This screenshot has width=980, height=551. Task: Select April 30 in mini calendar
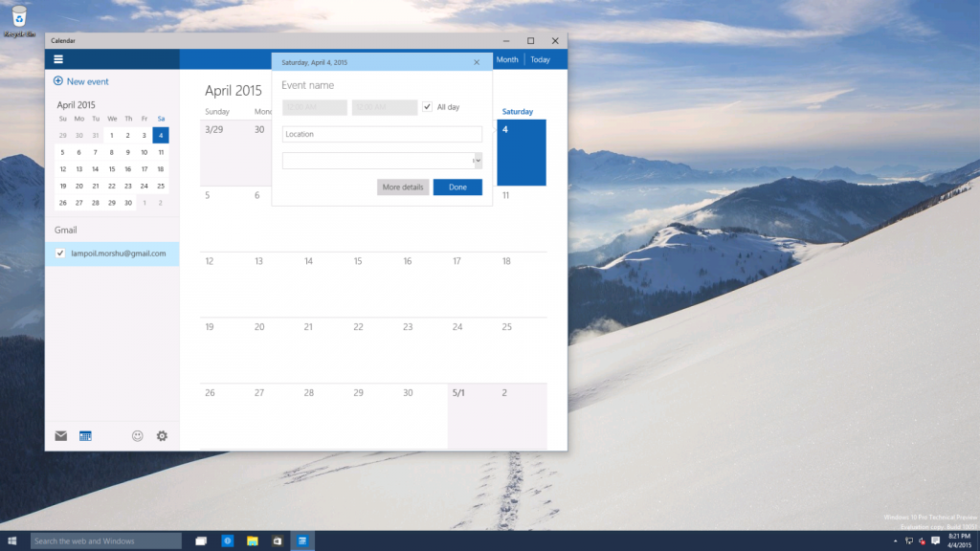pyautogui.click(x=127, y=203)
